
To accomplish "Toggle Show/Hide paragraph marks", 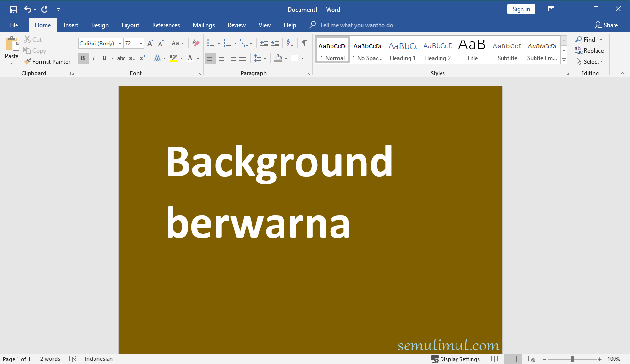I will 304,43.
